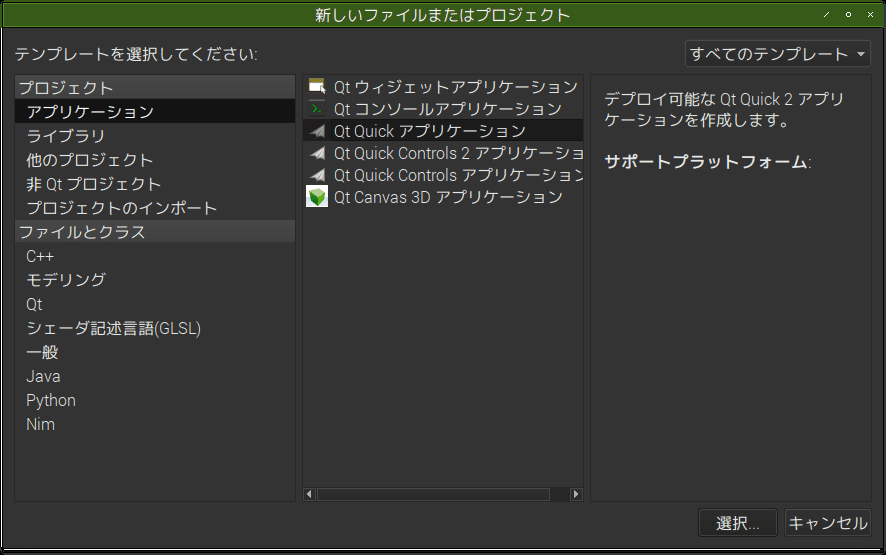Screen dimensions: 886x555
Task: Click the Qt Quick Controls 2 template icon
Action: 317,153
